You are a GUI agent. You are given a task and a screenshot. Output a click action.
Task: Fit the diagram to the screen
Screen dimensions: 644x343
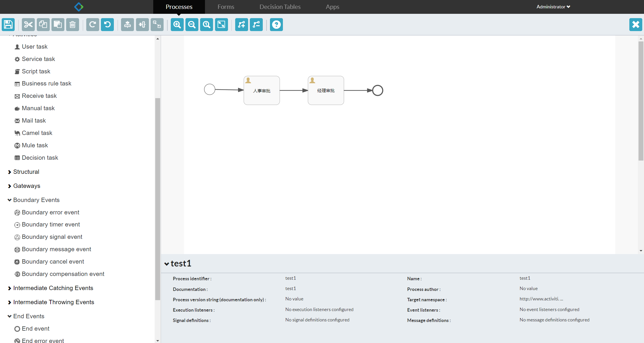pos(221,24)
